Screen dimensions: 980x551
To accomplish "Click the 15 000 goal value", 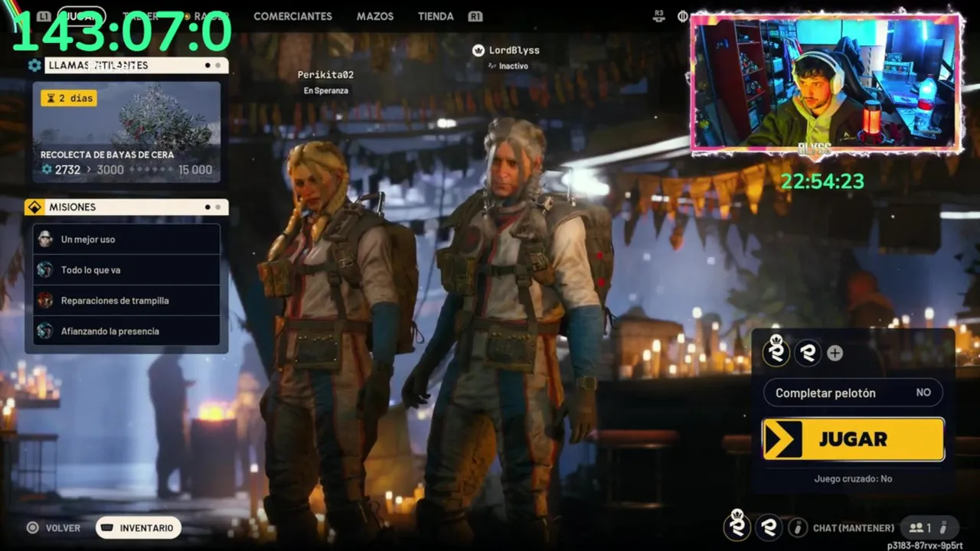I will point(195,170).
